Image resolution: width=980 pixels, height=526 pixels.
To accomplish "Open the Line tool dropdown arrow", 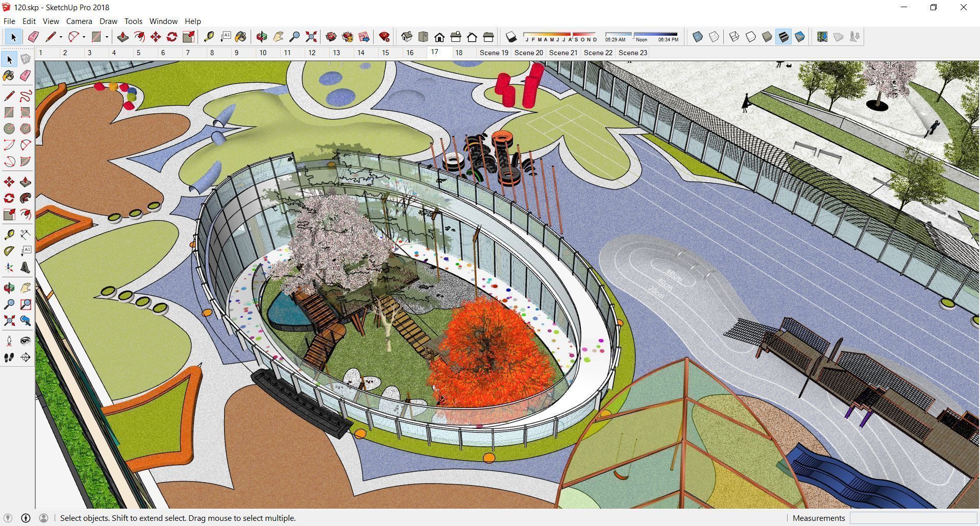I will (x=61, y=37).
